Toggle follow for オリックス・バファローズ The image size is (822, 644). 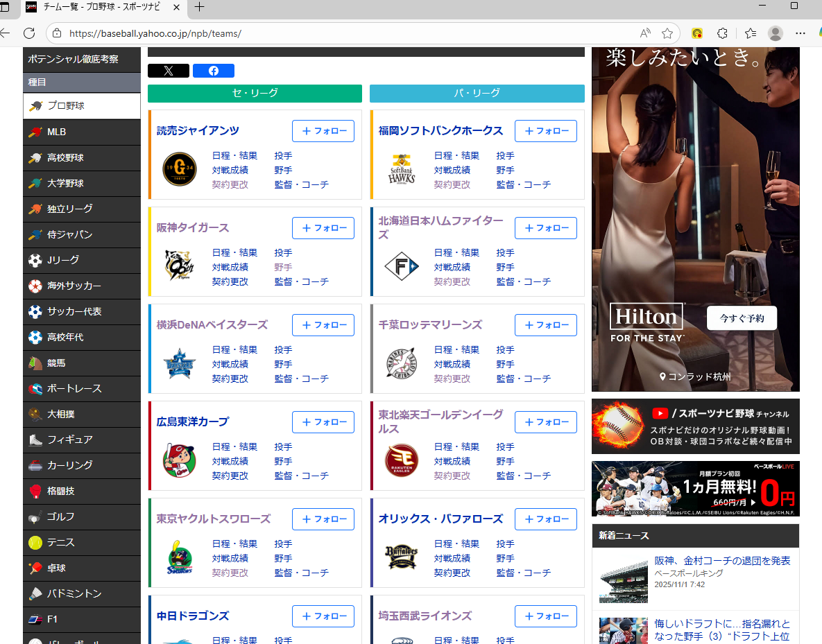point(545,519)
